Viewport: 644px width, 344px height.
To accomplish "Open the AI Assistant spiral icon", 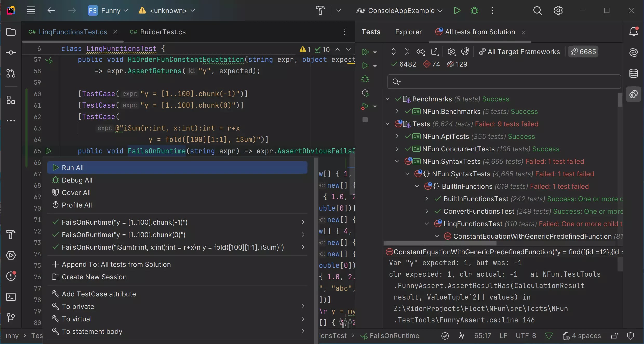I will pos(634,53).
